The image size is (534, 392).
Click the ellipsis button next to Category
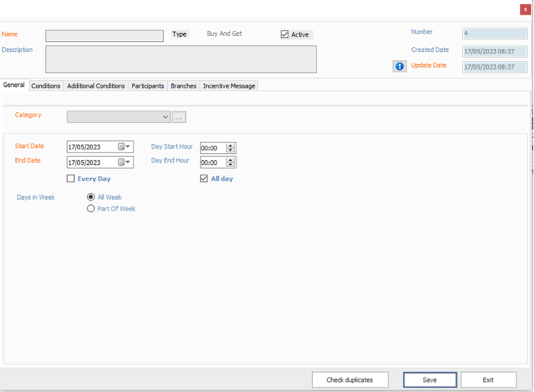179,117
